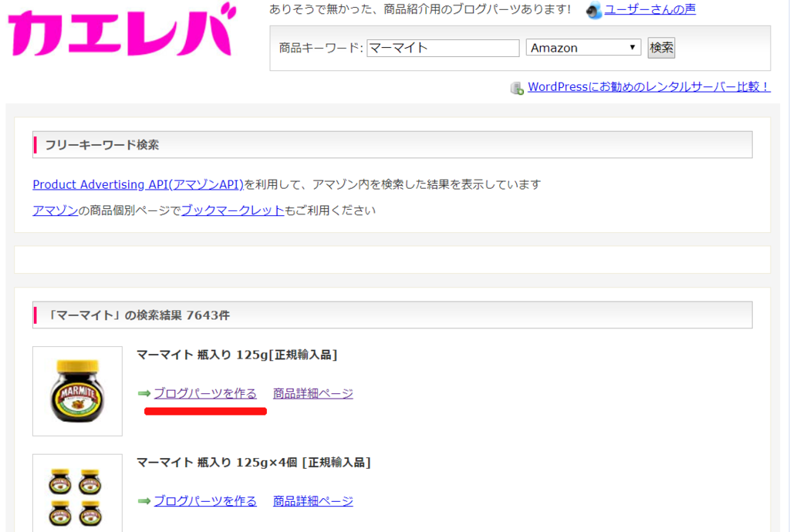Click the 「マーマイト」の検索結果 7643件 heading
The height and width of the screenshot is (532, 790).
(137, 315)
